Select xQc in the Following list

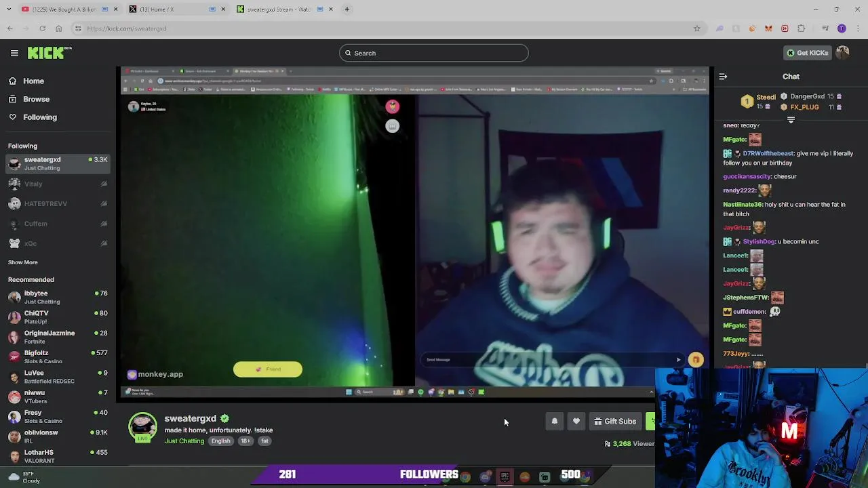(58, 243)
